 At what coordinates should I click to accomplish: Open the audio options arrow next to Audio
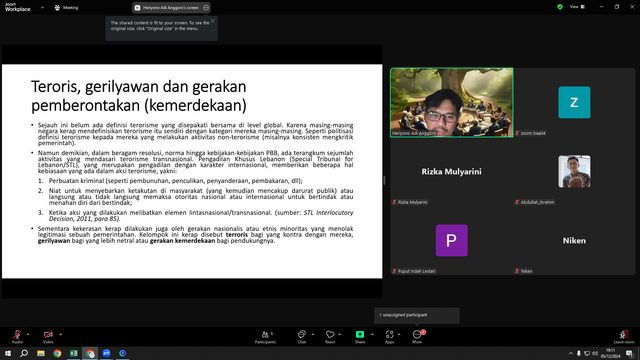(28, 334)
